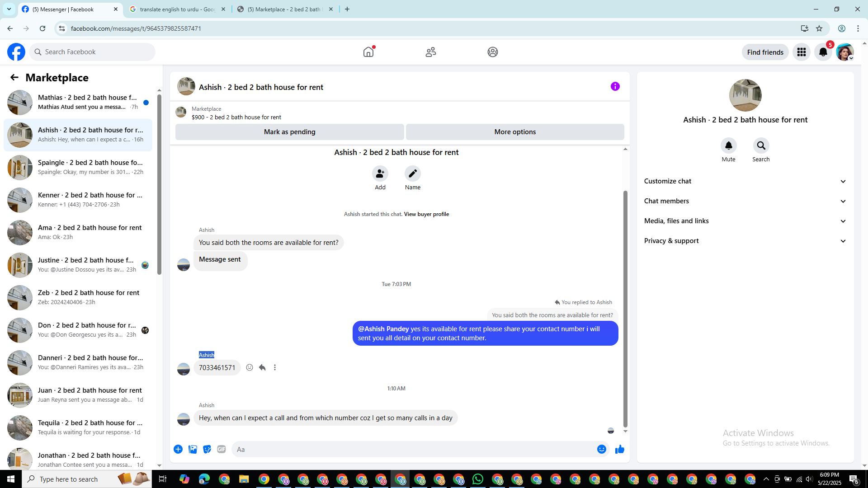Open the emoji picker in message box
This screenshot has width=868, height=488.
(x=601, y=449)
